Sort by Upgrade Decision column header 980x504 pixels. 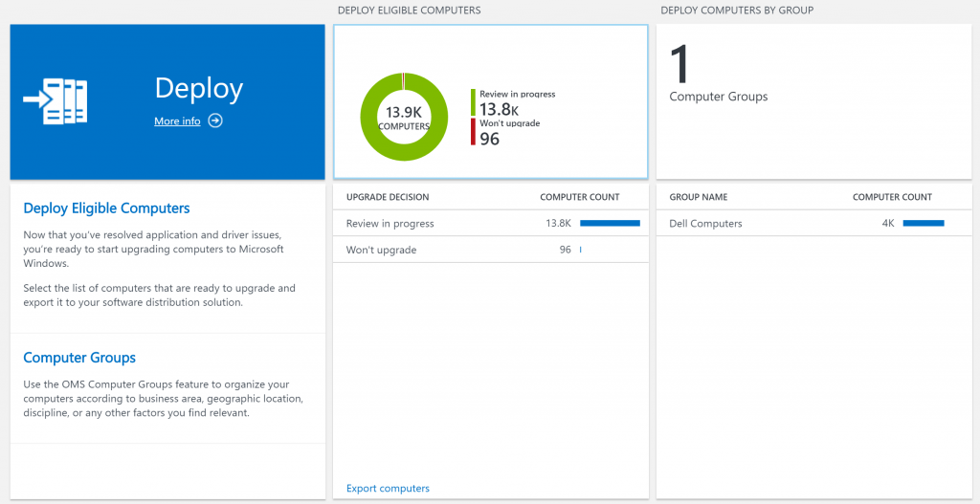[x=388, y=197]
